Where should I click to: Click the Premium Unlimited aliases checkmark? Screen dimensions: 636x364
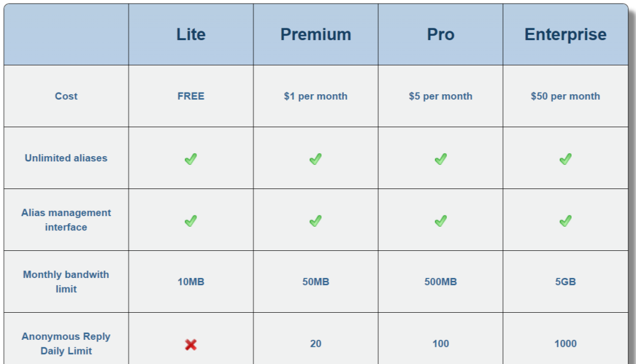click(316, 158)
